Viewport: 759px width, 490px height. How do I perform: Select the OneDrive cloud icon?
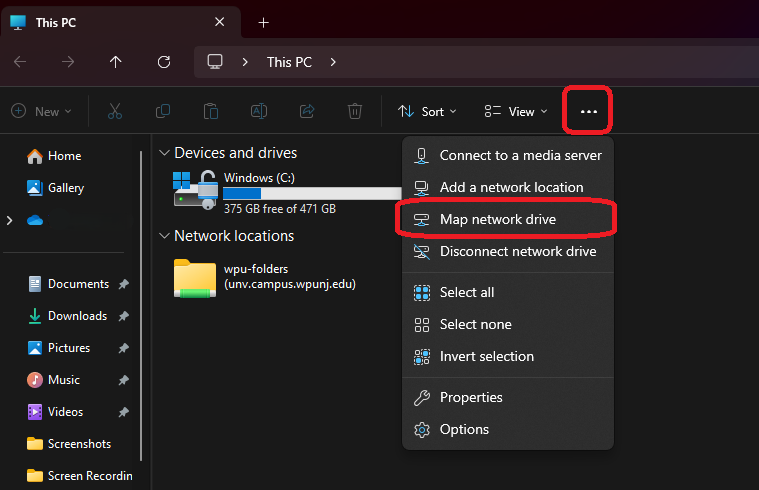tap(35, 220)
